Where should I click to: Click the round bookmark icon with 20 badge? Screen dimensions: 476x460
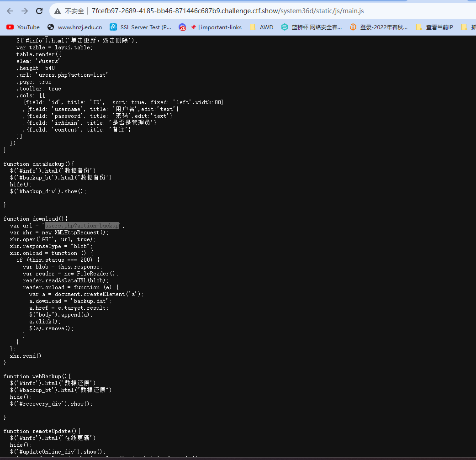pyautogui.click(x=182, y=27)
